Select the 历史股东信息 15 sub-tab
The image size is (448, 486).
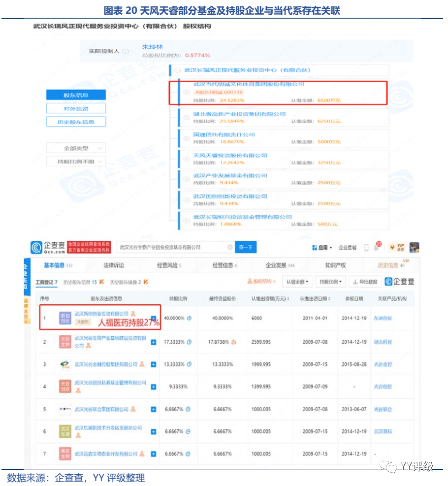84,282
